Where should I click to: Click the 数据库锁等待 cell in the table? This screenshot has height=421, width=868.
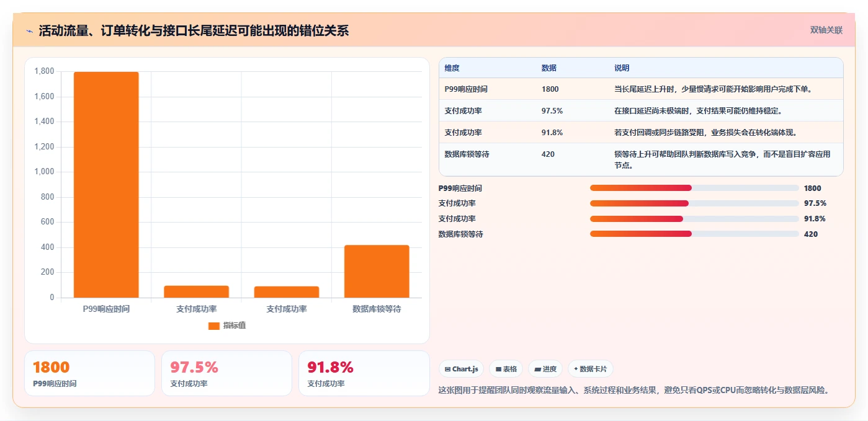click(x=467, y=154)
